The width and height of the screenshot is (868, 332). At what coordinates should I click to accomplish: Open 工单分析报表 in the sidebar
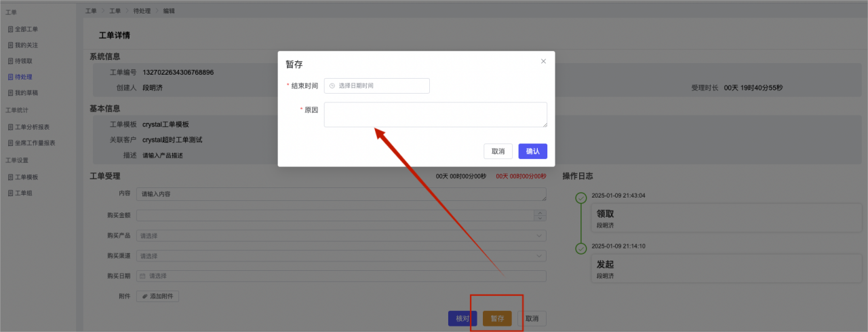33,127
